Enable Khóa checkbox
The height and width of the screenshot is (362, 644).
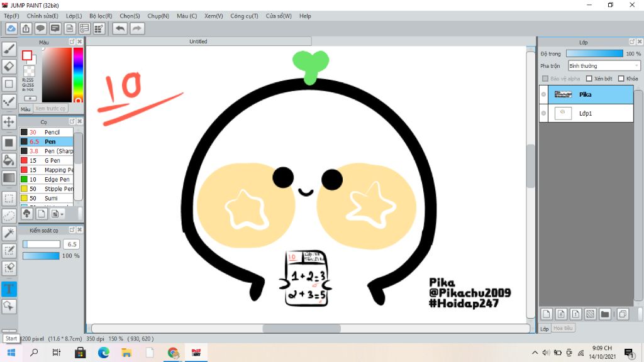click(x=621, y=79)
